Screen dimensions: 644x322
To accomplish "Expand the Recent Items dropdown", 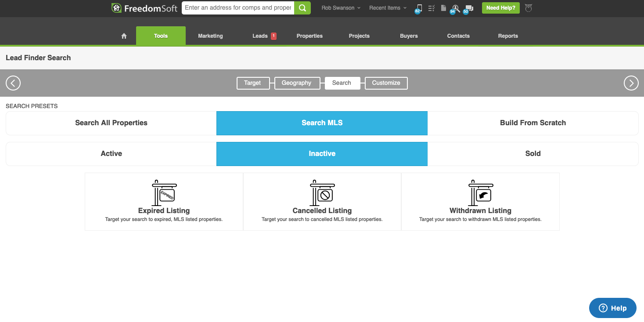I will click(x=388, y=8).
